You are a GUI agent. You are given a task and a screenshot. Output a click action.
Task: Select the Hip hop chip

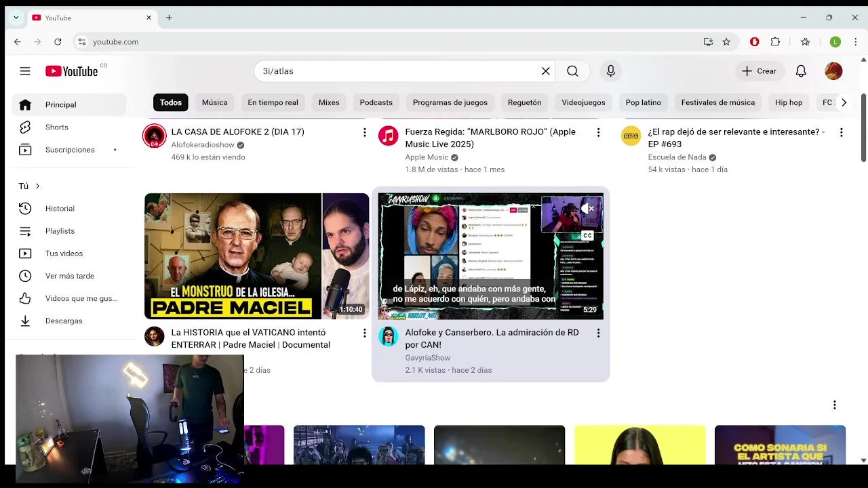point(789,102)
